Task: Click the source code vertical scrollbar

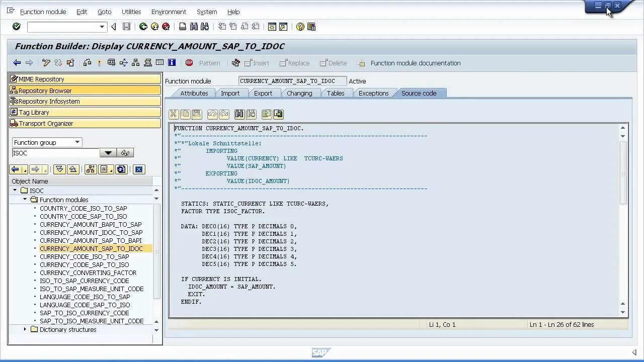Action: pyautogui.click(x=623, y=173)
